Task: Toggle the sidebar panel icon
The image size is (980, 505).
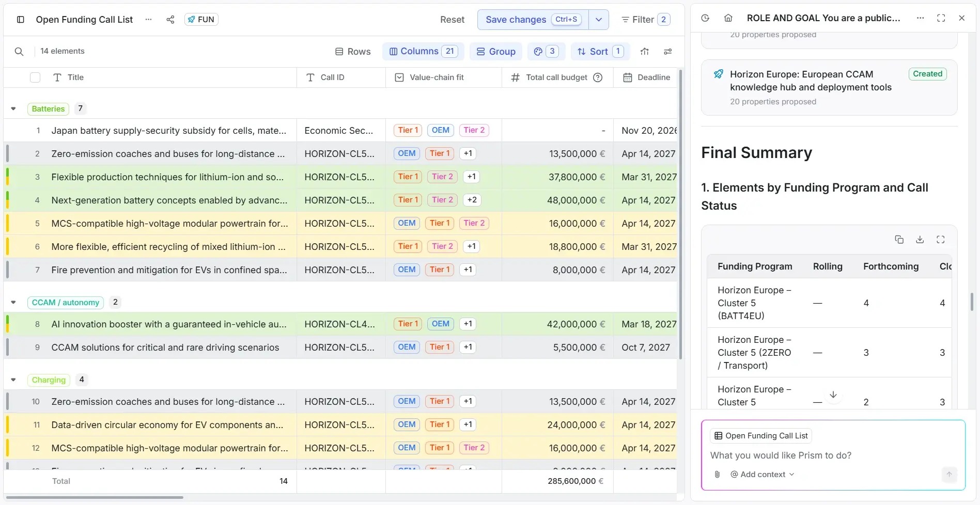Action: point(21,20)
